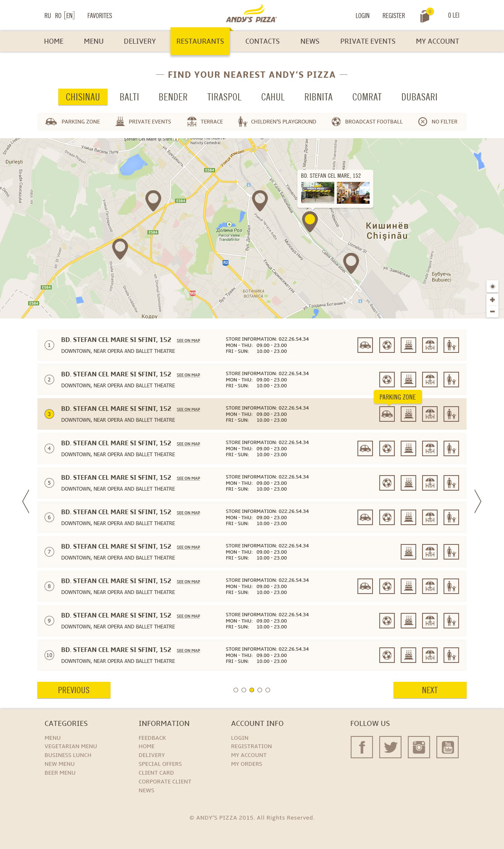Go to next list with right arrow
The width and height of the screenshot is (504, 849).
478,501
